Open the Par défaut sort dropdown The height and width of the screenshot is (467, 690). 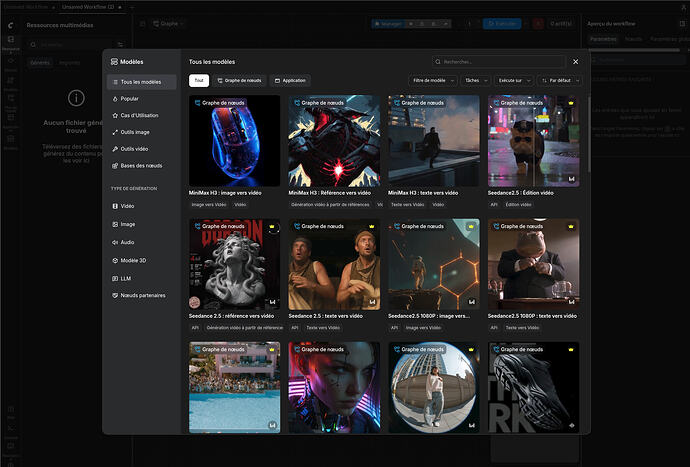(x=560, y=81)
